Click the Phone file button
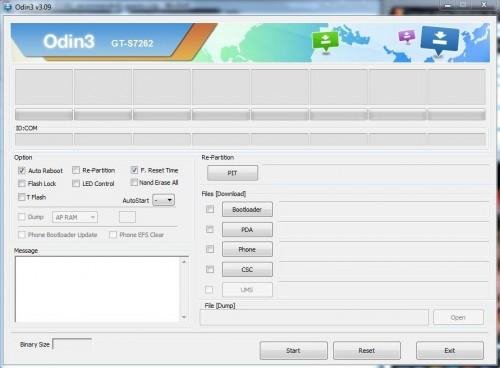500x368 pixels. coord(247,249)
